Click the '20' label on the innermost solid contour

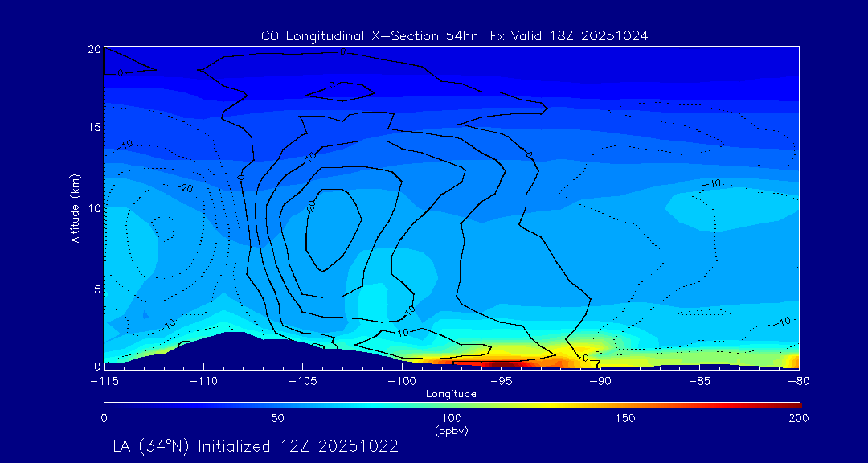311,206
